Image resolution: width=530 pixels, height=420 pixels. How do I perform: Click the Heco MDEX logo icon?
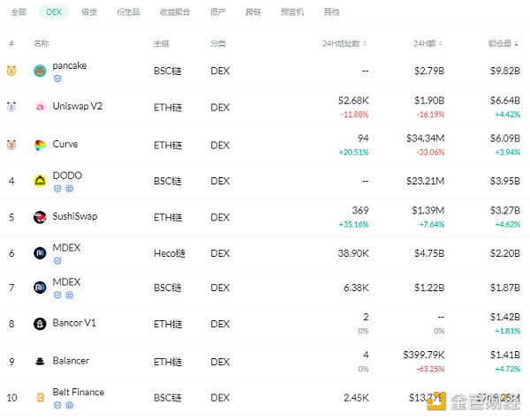(40, 253)
